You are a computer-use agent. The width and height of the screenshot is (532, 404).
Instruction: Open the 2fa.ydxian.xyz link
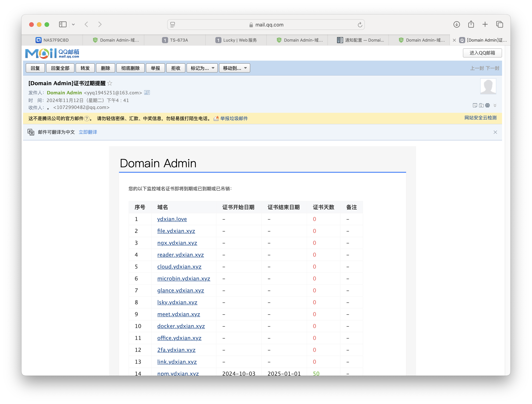point(176,350)
